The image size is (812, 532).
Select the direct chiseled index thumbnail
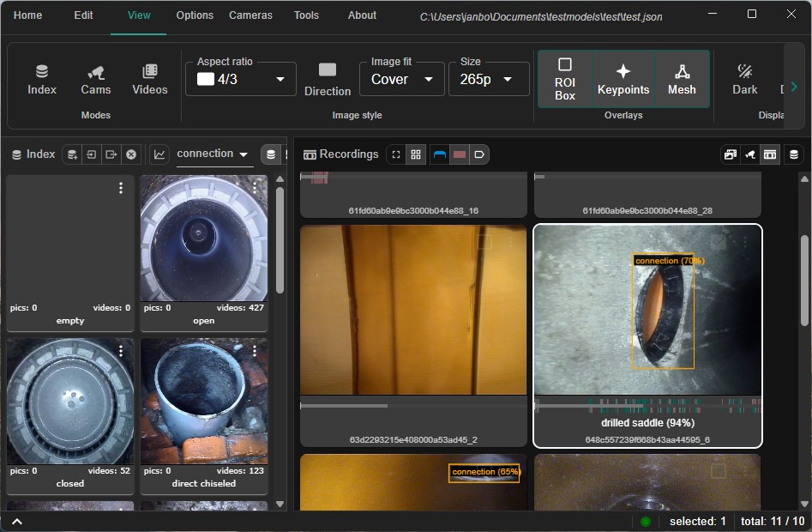coord(204,402)
